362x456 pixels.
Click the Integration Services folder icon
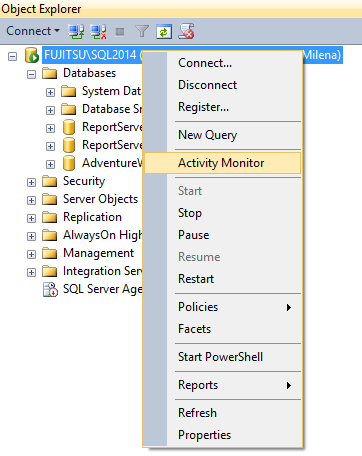[50, 271]
